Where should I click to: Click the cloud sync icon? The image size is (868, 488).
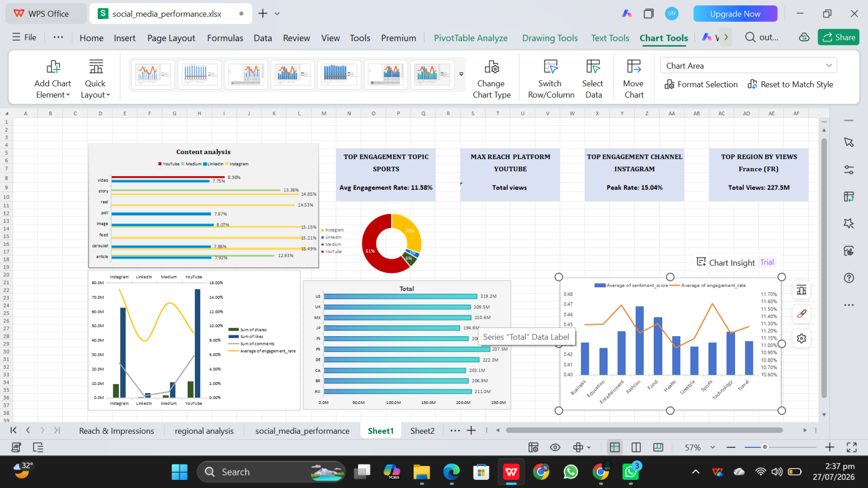[x=804, y=37]
